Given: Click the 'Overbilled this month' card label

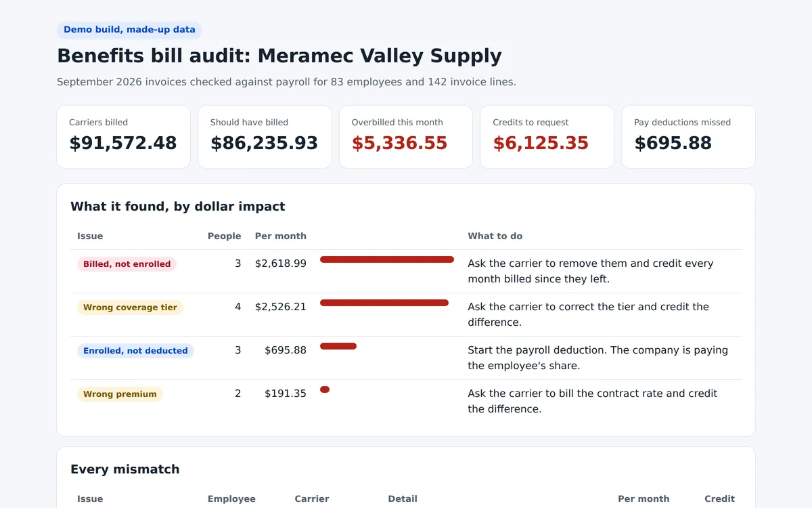Looking at the screenshot, I should pos(397,123).
